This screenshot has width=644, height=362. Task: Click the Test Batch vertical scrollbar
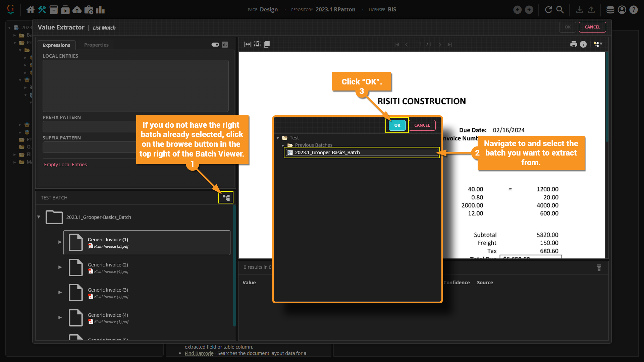pos(234,265)
